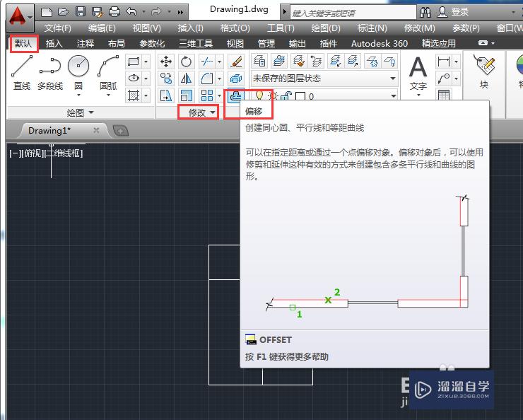
Task: Select the Rectangle draw tool
Action: pos(134,62)
